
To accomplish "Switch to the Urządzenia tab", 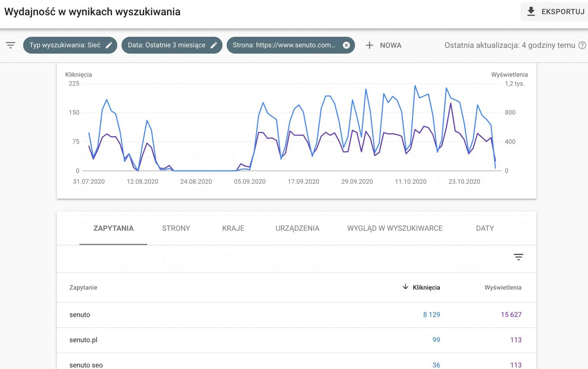I will pos(297,228).
